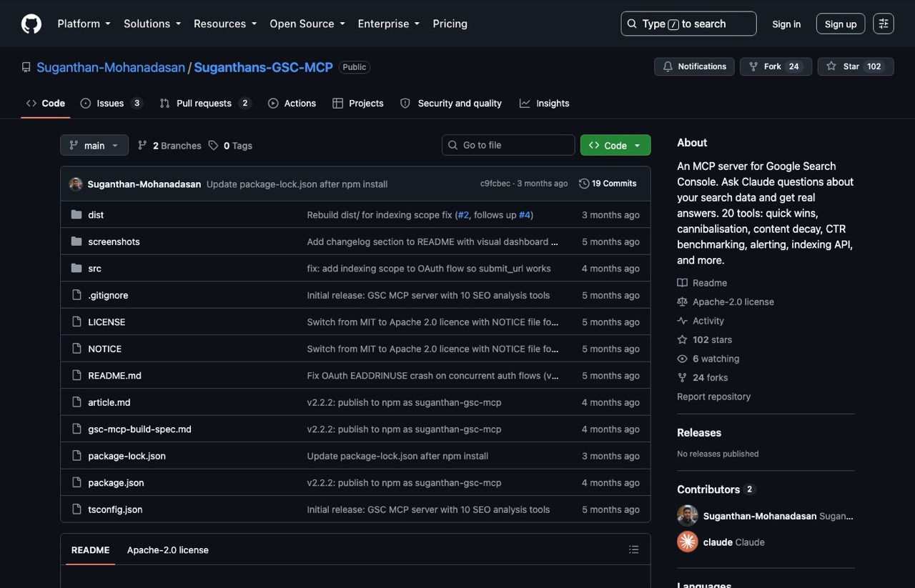Click the star icon in the Star button
The image size is (915, 588).
pyautogui.click(x=831, y=66)
